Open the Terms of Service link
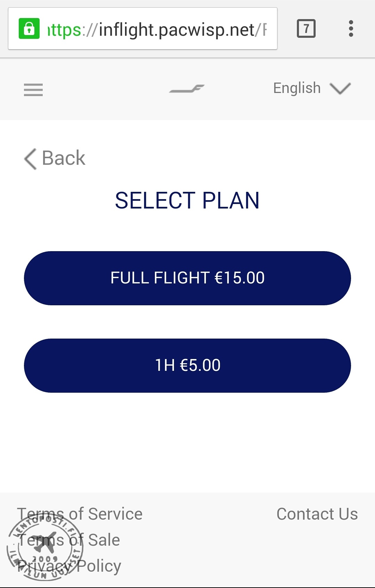 80,514
